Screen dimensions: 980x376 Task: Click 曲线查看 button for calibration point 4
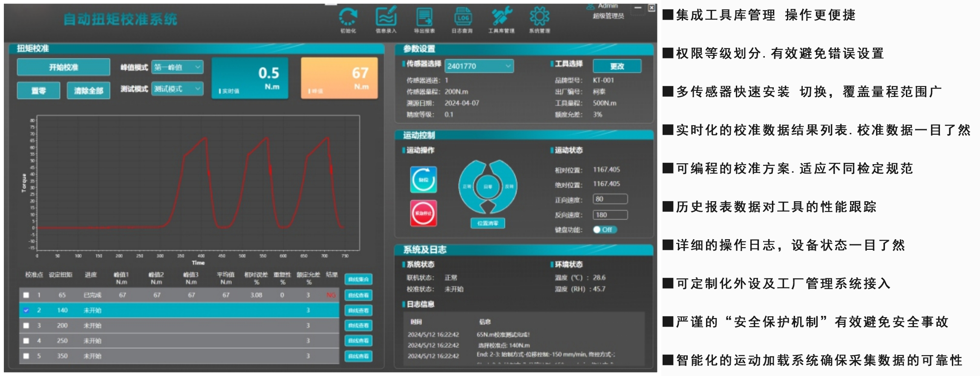[358, 341]
